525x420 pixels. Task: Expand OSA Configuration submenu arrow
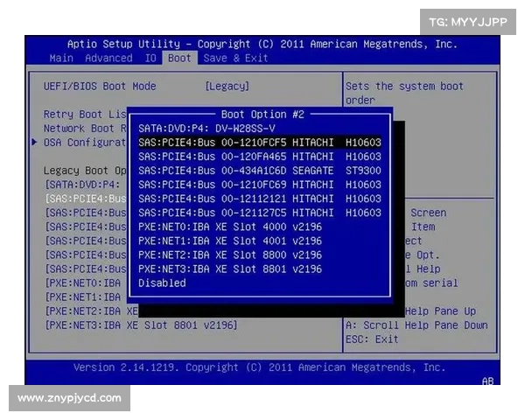point(34,143)
